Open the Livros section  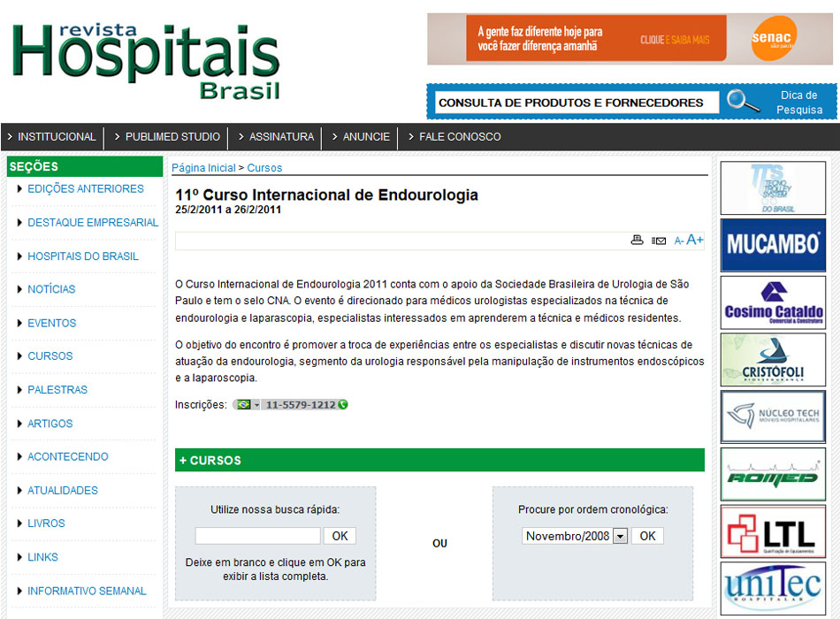click(46, 523)
